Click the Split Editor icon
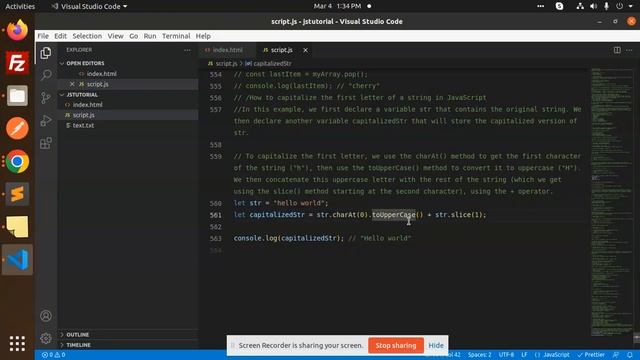Screen dimensions: 640x360 click(x=617, y=50)
